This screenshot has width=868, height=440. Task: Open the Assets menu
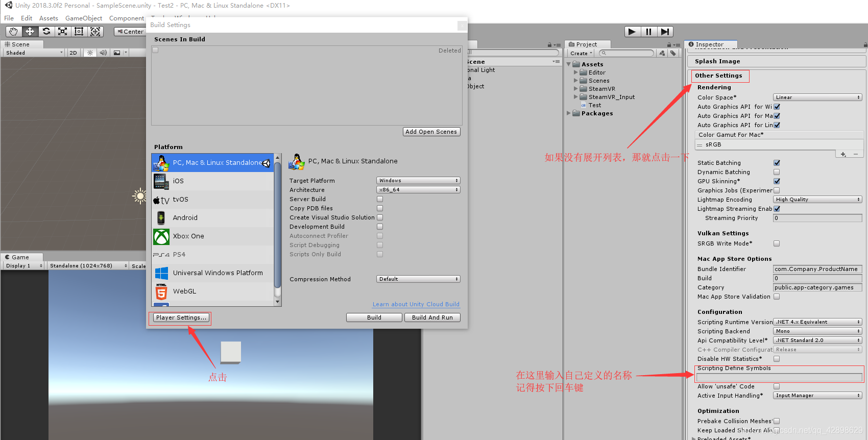click(x=49, y=18)
